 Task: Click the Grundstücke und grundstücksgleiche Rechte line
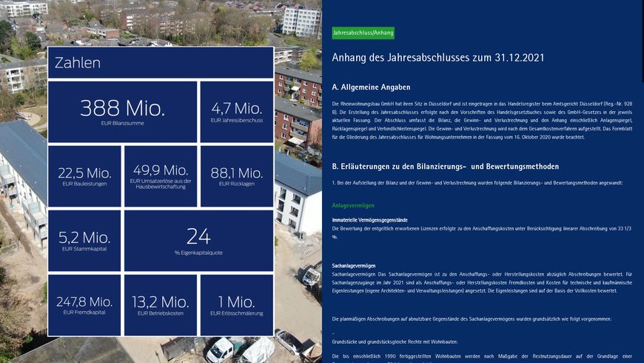click(395, 342)
